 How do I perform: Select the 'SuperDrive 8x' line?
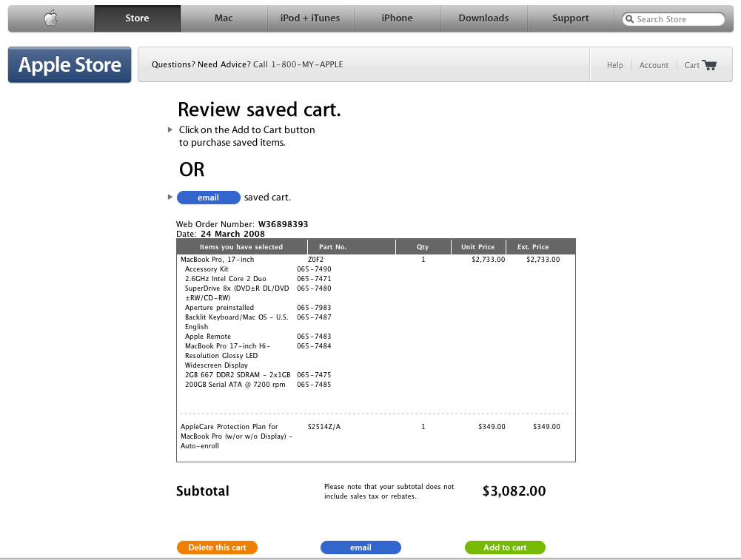pyautogui.click(x=237, y=293)
